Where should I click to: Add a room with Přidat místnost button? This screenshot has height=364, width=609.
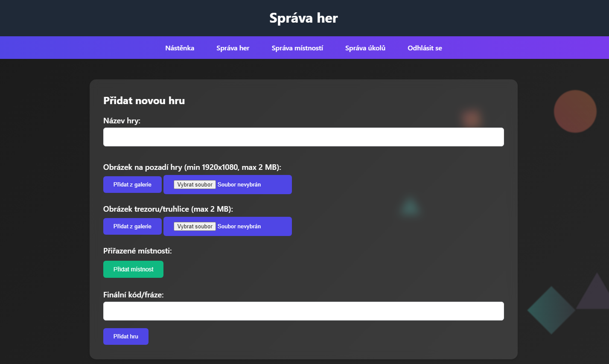[x=133, y=269]
